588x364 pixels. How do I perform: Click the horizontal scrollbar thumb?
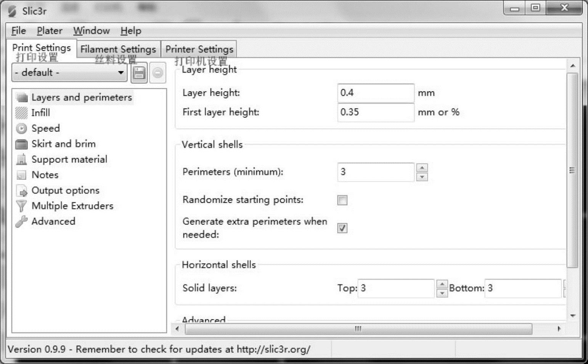[x=358, y=329]
